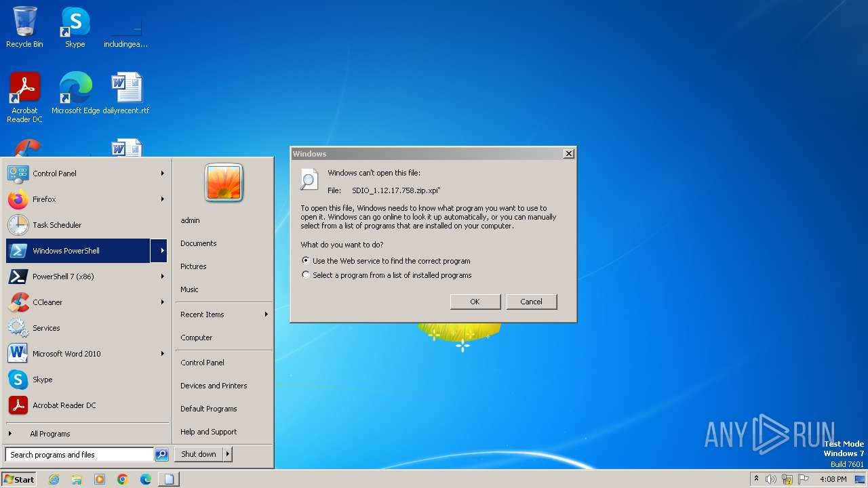This screenshot has height=488, width=868.
Task: Open the Acrobat Reader DC desktop icon
Action: click(x=24, y=98)
